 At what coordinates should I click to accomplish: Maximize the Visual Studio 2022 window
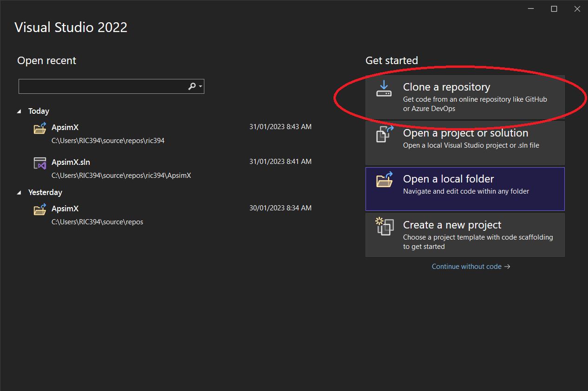point(554,9)
